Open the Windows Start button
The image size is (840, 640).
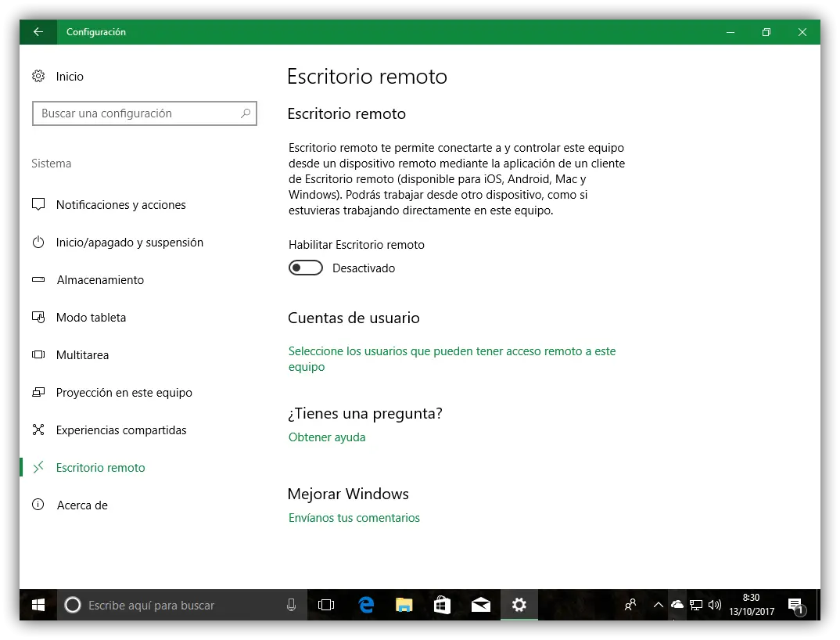click(38, 605)
